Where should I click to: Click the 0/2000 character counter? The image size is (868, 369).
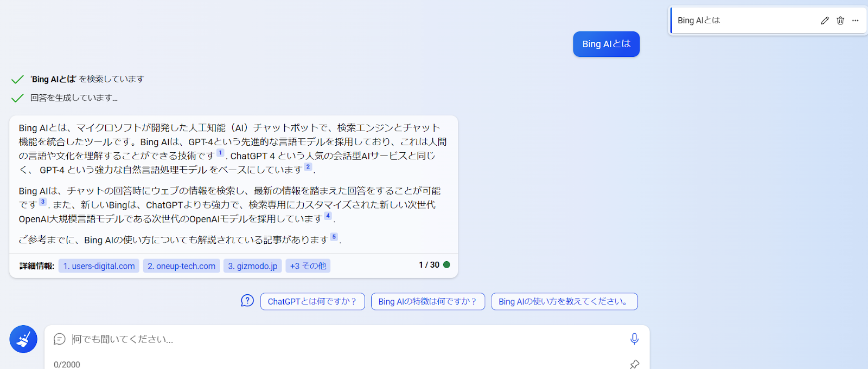click(67, 365)
